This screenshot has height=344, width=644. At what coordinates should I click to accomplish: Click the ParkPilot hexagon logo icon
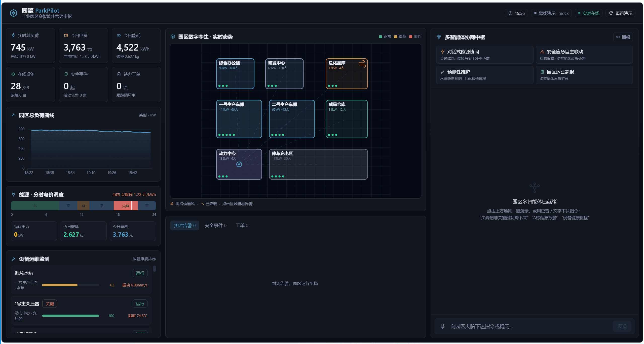pos(14,13)
